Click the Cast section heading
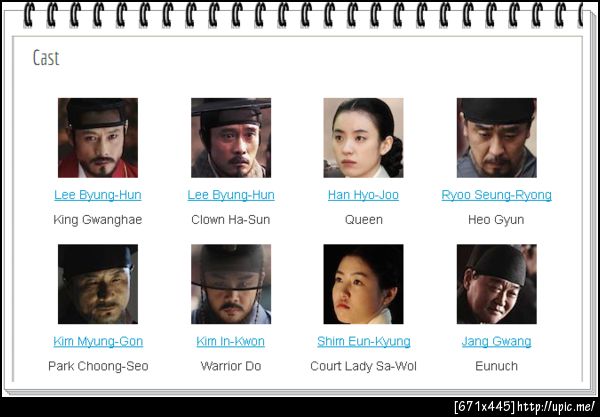This screenshot has height=417, width=600. (46, 58)
